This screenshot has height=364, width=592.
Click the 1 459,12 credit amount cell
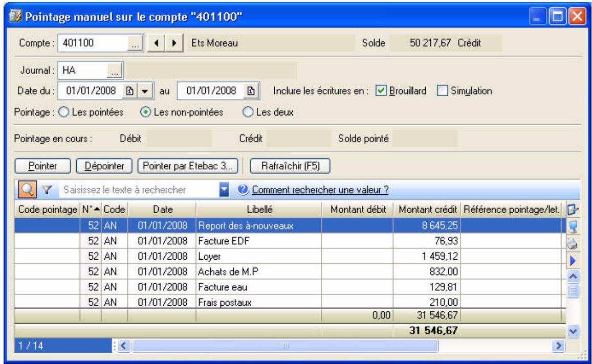[x=427, y=256]
